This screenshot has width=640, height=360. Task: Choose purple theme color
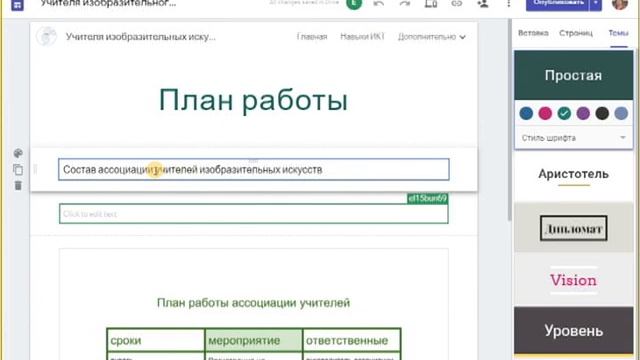coord(583,113)
